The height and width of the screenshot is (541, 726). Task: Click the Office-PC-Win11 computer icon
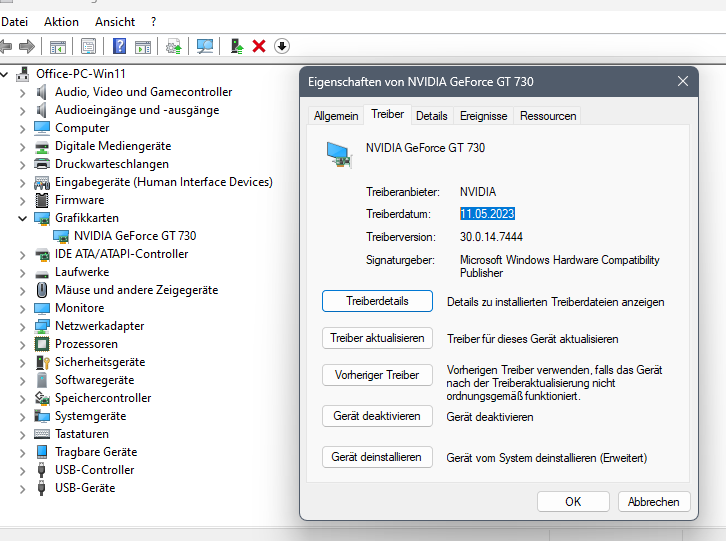tap(22, 74)
